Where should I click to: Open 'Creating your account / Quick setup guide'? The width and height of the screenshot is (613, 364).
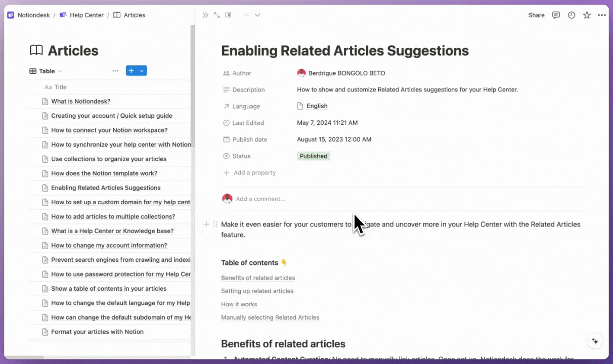[112, 116]
